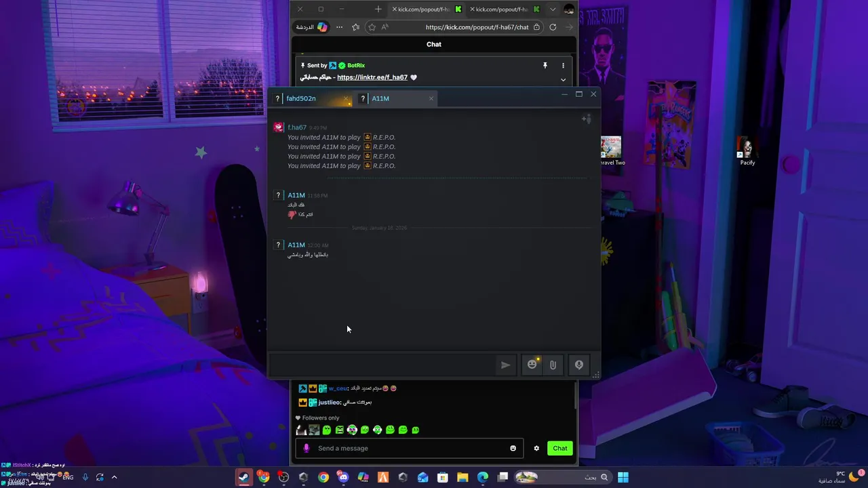Screen dimensions: 868x488
Task: Insert the first green Kick emote
Action: click(327, 430)
